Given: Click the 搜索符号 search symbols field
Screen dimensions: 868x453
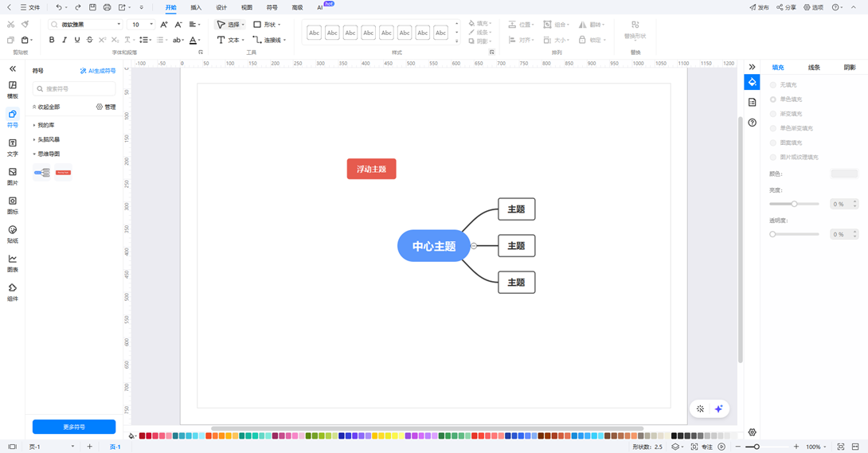Looking at the screenshot, I should [74, 89].
